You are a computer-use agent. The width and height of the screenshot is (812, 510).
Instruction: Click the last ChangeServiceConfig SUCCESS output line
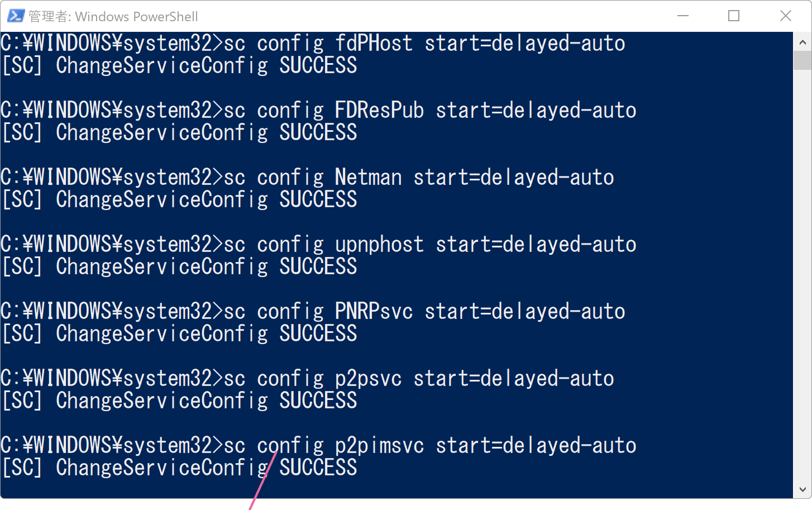coord(179,468)
